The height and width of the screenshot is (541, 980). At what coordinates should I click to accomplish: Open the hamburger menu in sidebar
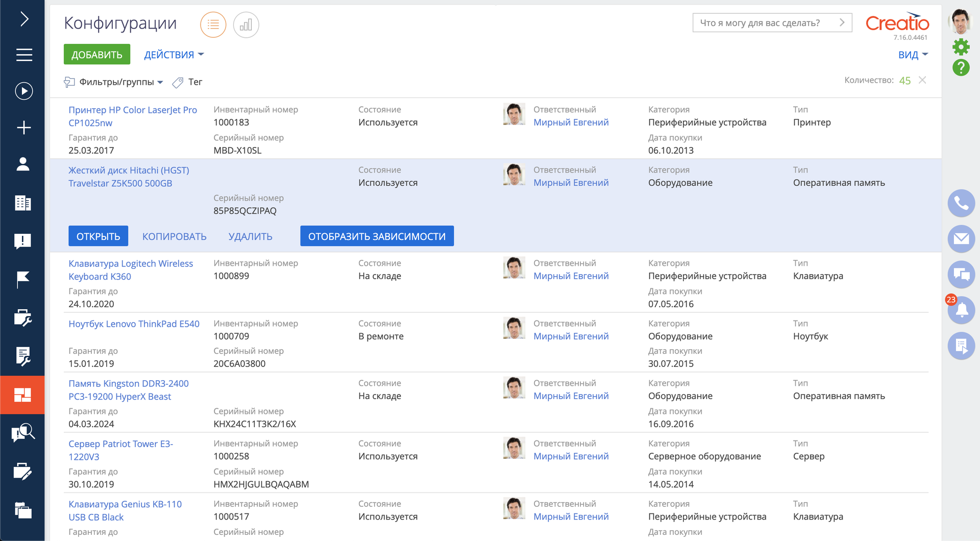click(24, 55)
